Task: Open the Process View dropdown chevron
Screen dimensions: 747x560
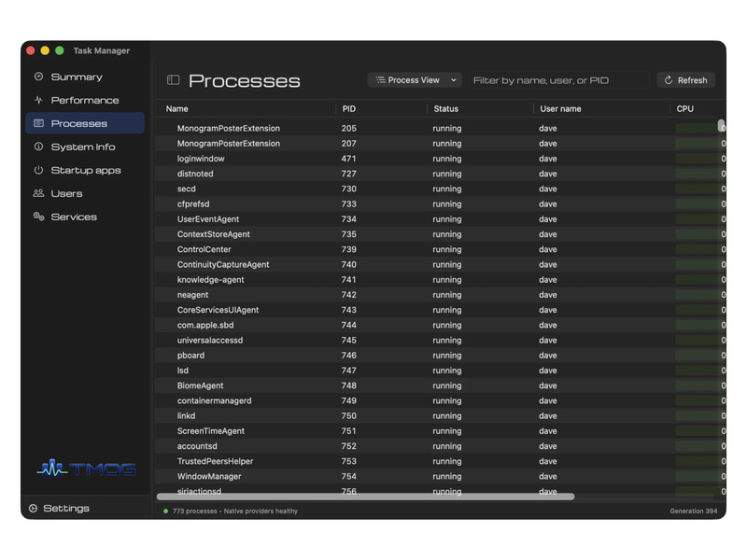Action: pos(454,80)
